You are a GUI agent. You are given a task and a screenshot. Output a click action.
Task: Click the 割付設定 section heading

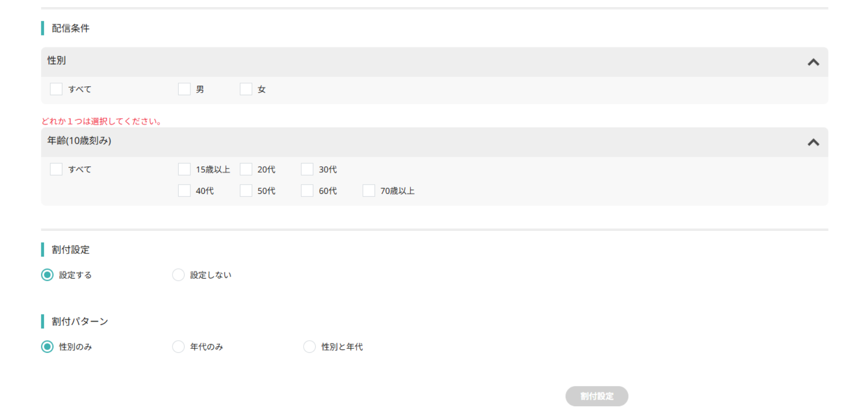pyautogui.click(x=70, y=250)
